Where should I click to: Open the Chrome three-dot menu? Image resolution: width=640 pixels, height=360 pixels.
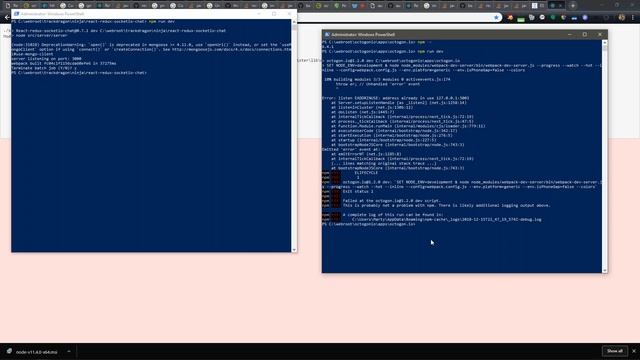point(633,18)
